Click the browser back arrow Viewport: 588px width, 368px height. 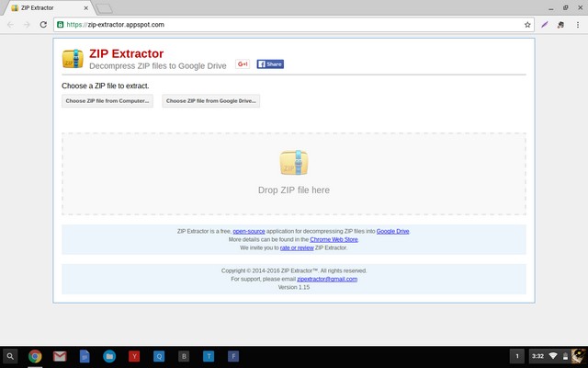10,25
